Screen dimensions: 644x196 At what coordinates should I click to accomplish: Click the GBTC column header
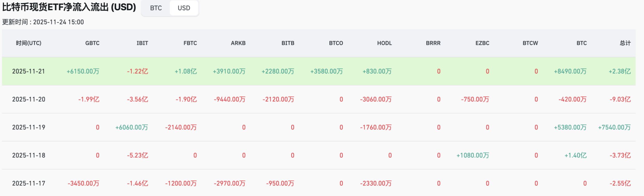click(92, 43)
